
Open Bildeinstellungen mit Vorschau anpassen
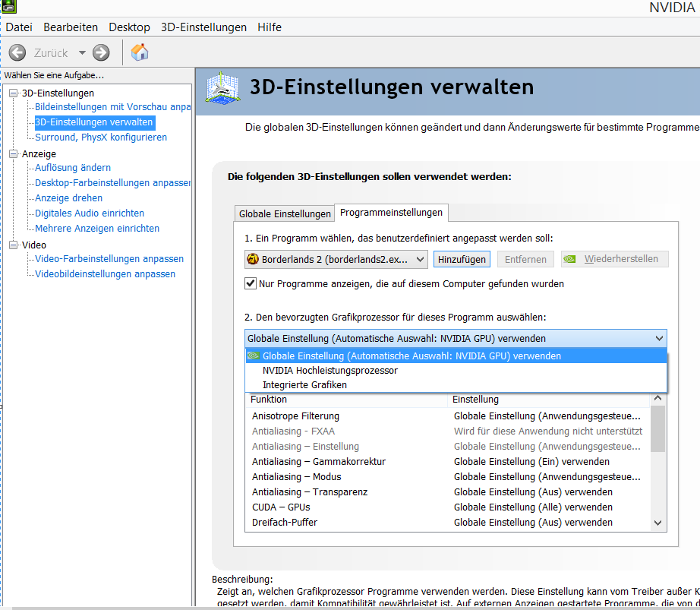[x=112, y=106]
